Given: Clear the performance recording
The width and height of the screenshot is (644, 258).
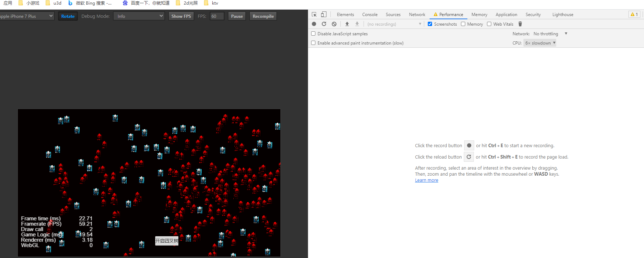Looking at the screenshot, I should (x=334, y=24).
